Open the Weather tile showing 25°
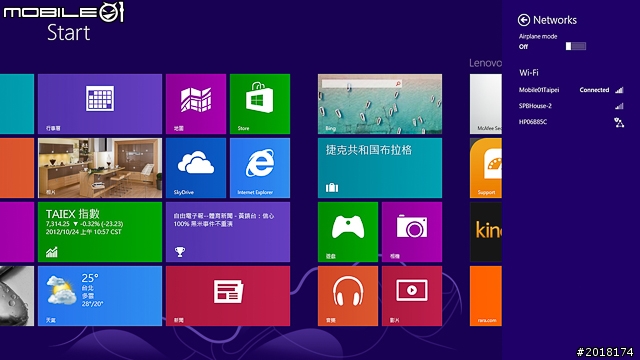This screenshot has height=360, width=640. [x=100, y=296]
